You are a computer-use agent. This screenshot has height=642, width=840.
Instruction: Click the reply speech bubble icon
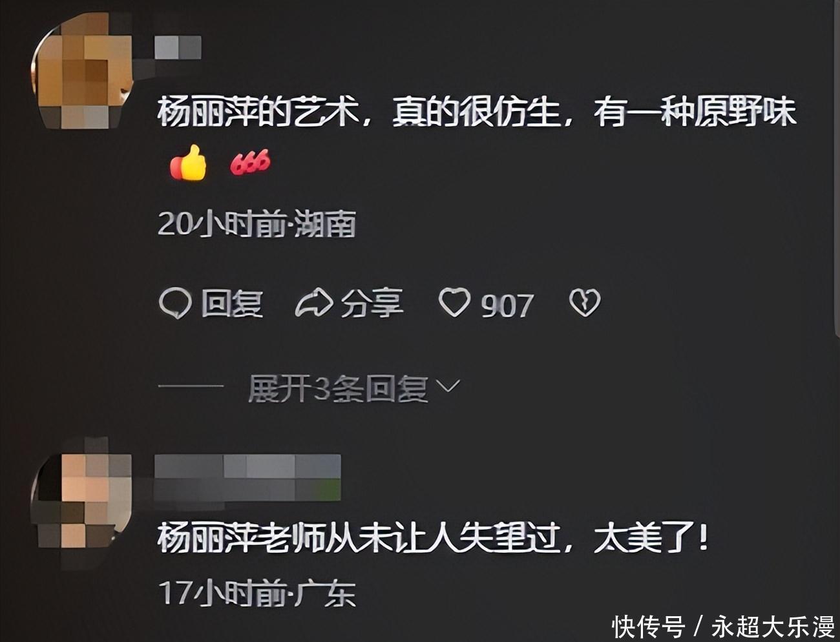click(174, 303)
